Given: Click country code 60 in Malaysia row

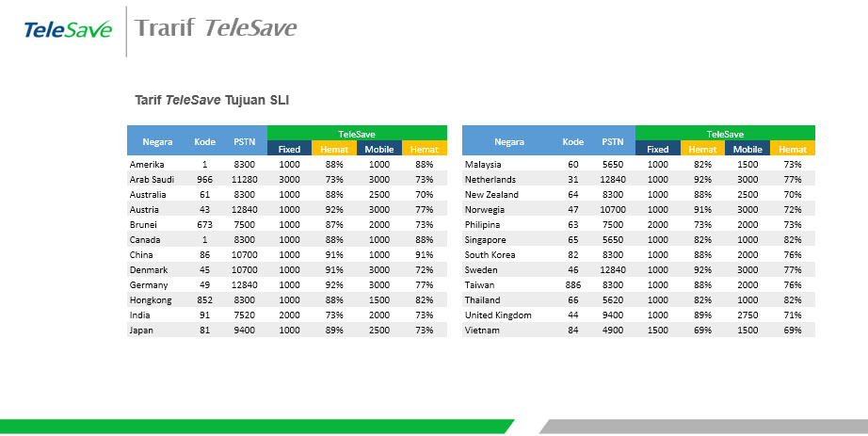Looking at the screenshot, I should click(573, 165).
